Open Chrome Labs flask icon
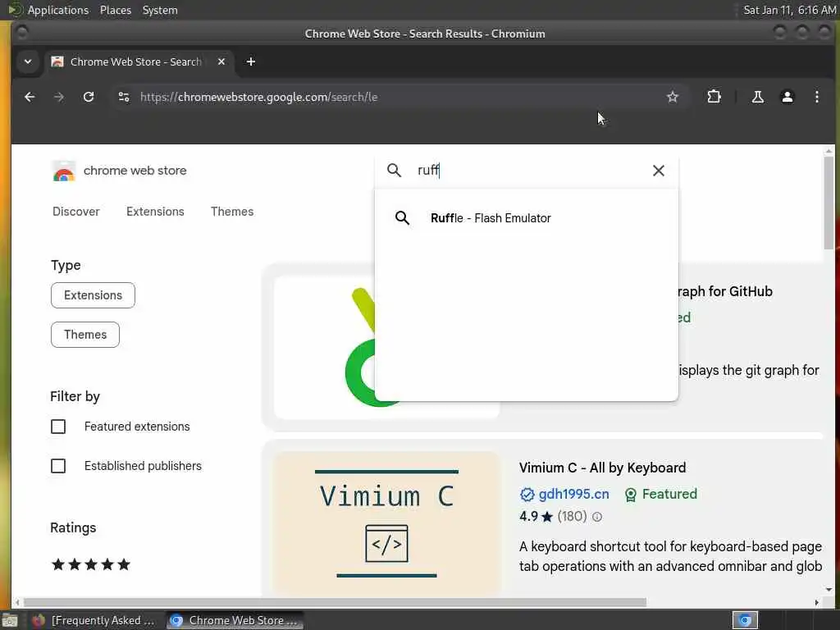Image resolution: width=840 pixels, height=630 pixels. (x=757, y=97)
